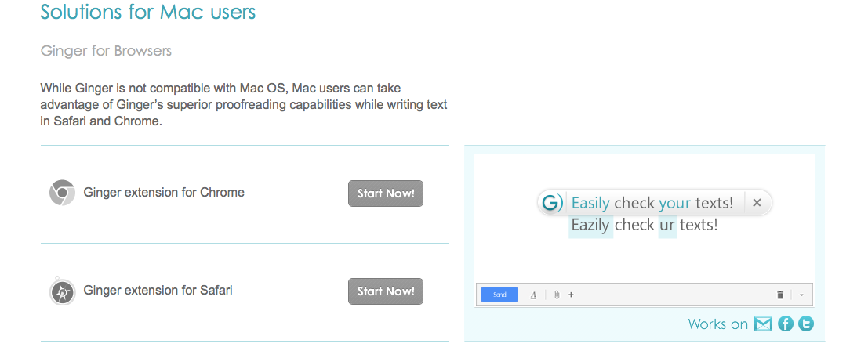
Task: Click the plus icon in the compose toolbar
Action: point(571,295)
